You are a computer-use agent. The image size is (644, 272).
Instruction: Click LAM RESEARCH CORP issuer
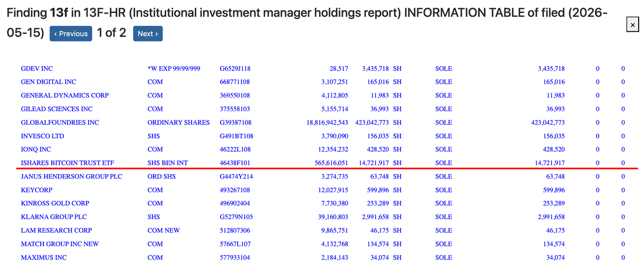point(56,231)
